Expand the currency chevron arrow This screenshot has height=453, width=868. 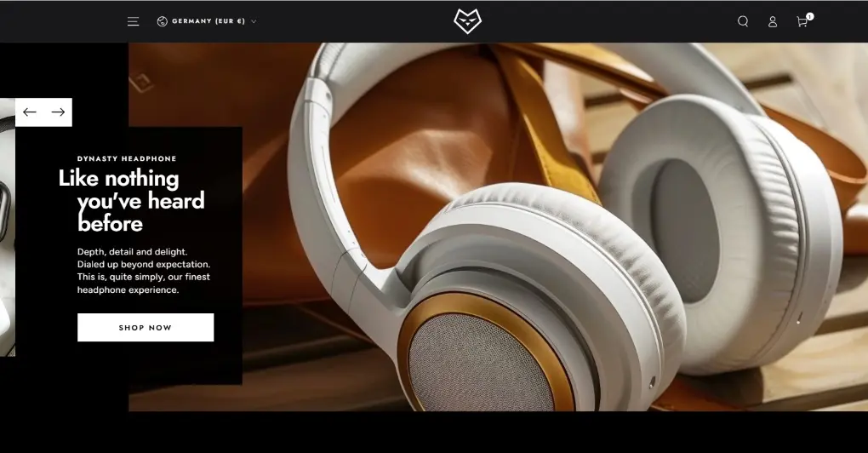[254, 21]
